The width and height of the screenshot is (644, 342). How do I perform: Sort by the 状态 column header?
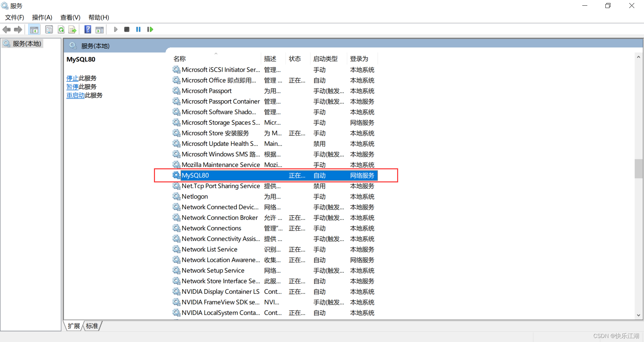click(298, 59)
